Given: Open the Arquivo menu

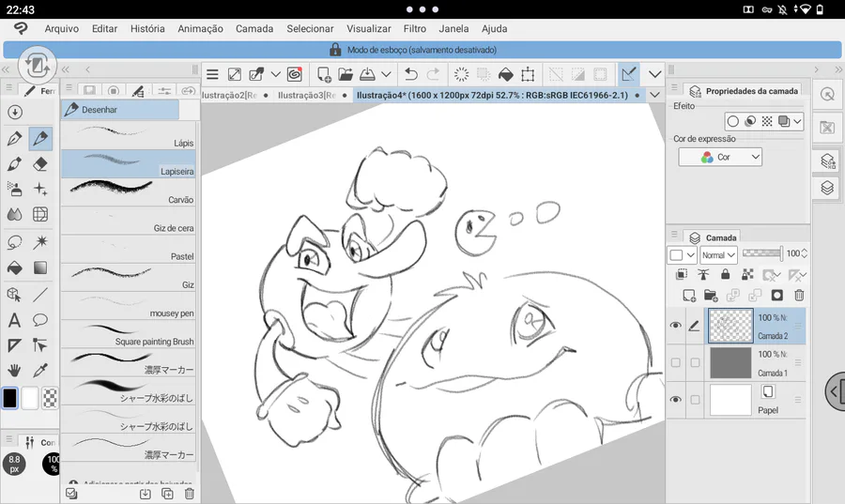Looking at the screenshot, I should pyautogui.click(x=61, y=28).
